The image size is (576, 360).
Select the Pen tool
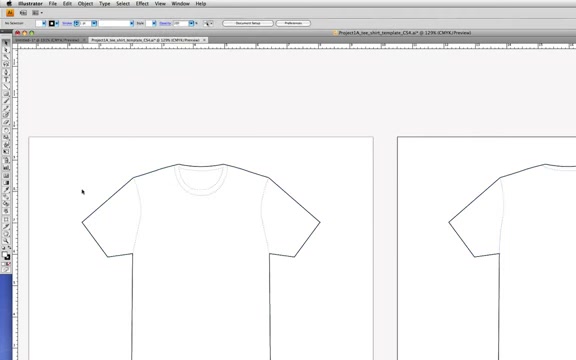[x=6, y=72]
